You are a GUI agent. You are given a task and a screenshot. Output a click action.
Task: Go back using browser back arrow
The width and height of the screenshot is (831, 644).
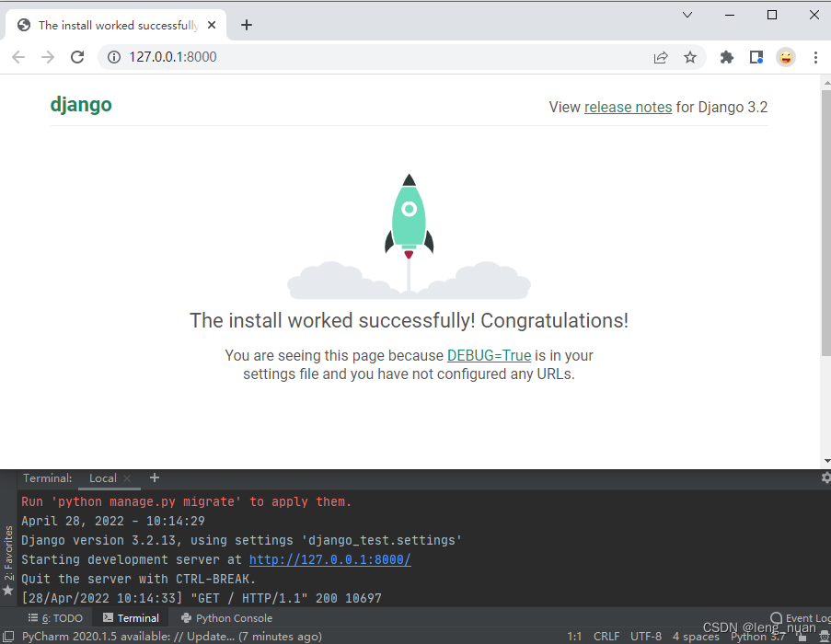(x=18, y=57)
